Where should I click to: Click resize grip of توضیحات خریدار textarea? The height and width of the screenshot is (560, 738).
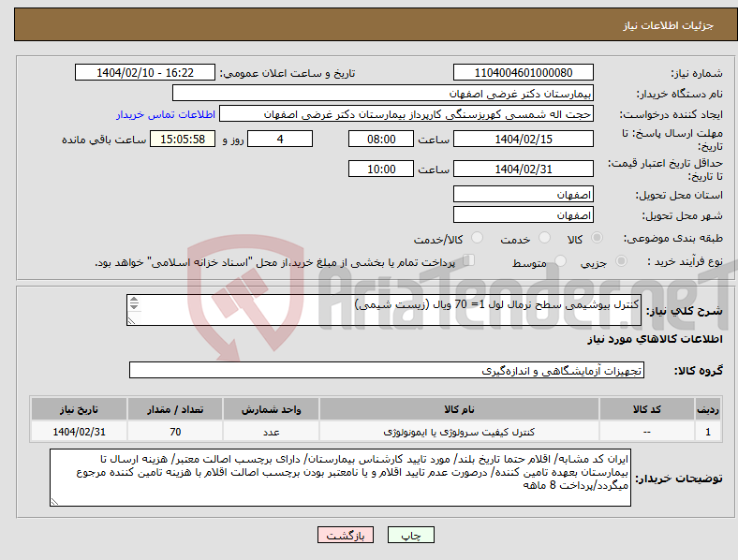click(x=54, y=502)
